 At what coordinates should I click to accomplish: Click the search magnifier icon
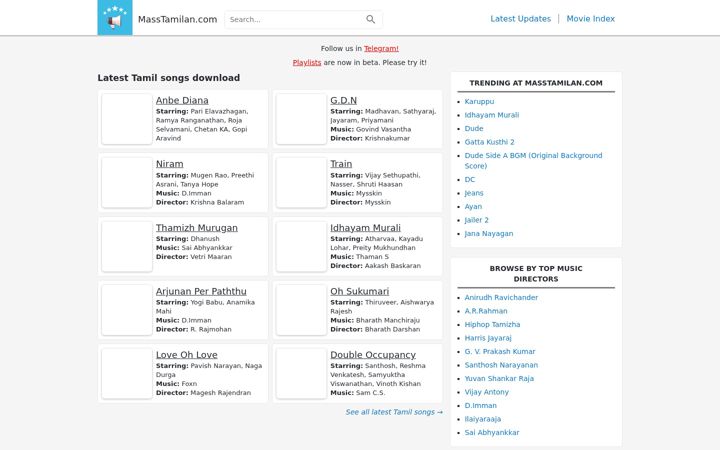tap(371, 19)
